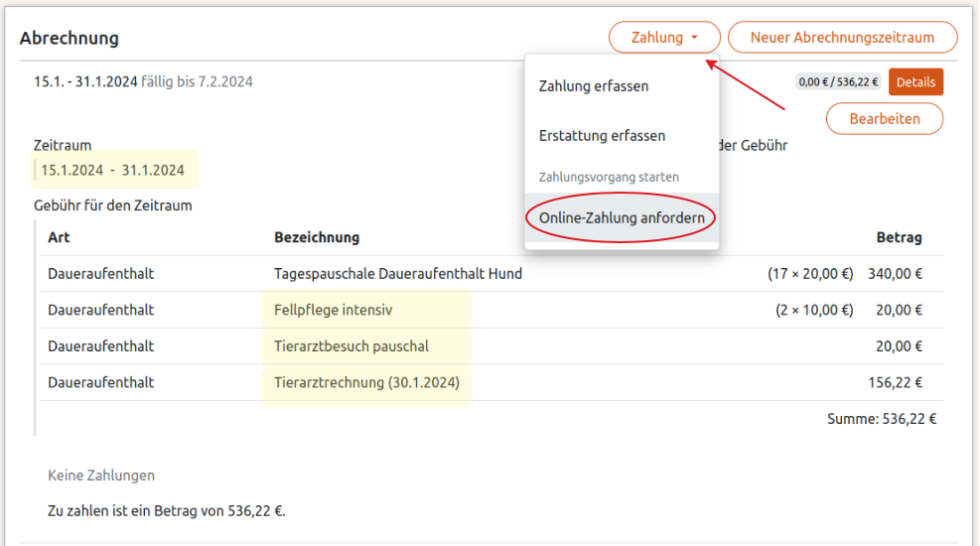Click the Abrechnung section heading
Viewport: 980px width, 546px height.
[x=70, y=39]
